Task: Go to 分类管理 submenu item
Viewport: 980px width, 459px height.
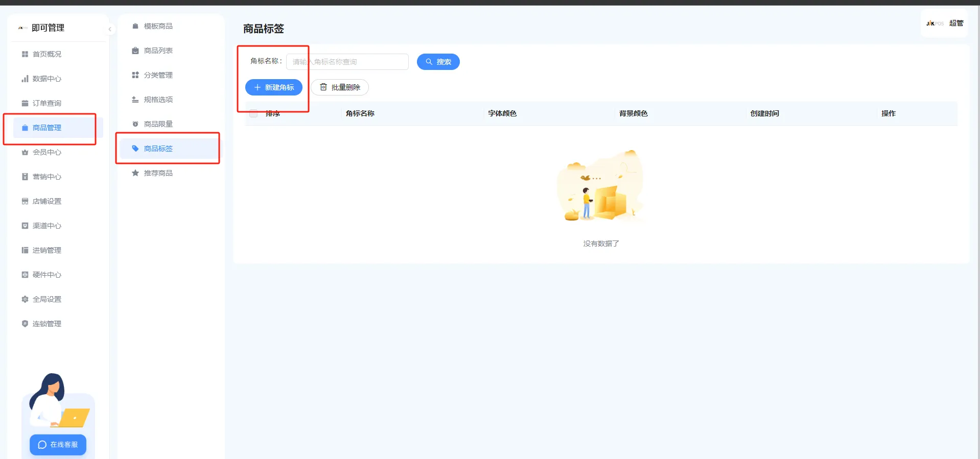Action: 171,75
